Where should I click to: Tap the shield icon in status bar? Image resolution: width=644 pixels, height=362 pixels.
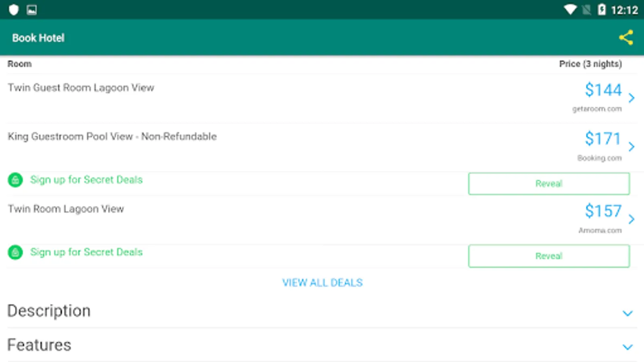[x=14, y=10]
